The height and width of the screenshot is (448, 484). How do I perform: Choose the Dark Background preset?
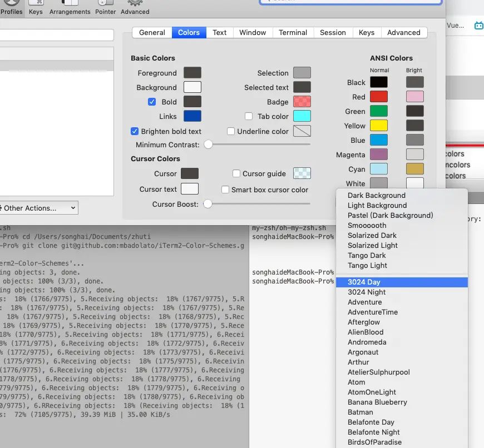point(402,196)
